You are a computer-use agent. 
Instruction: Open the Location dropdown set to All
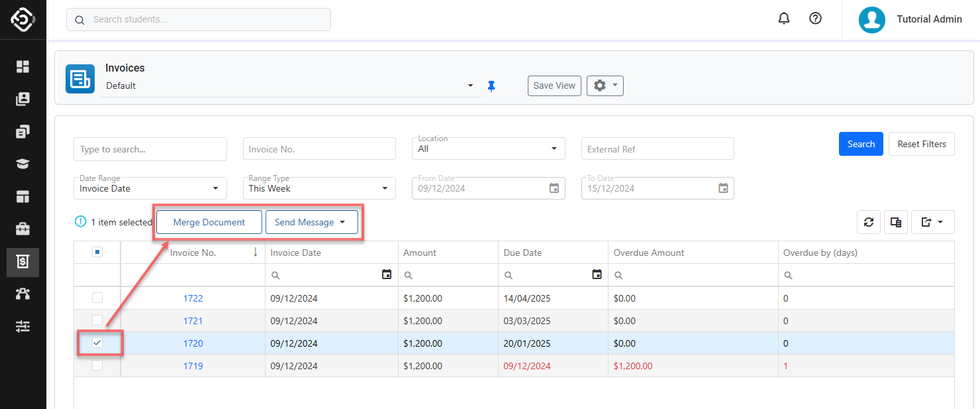pyautogui.click(x=488, y=149)
